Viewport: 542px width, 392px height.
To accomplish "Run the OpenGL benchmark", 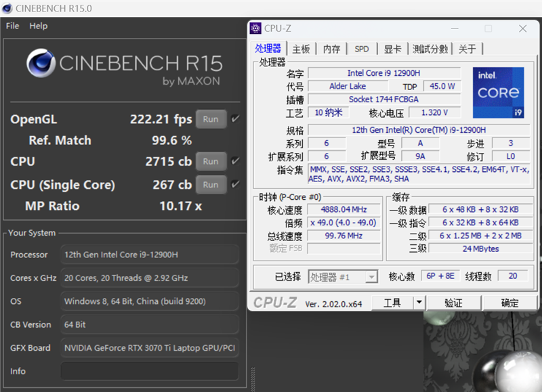I will [x=211, y=119].
